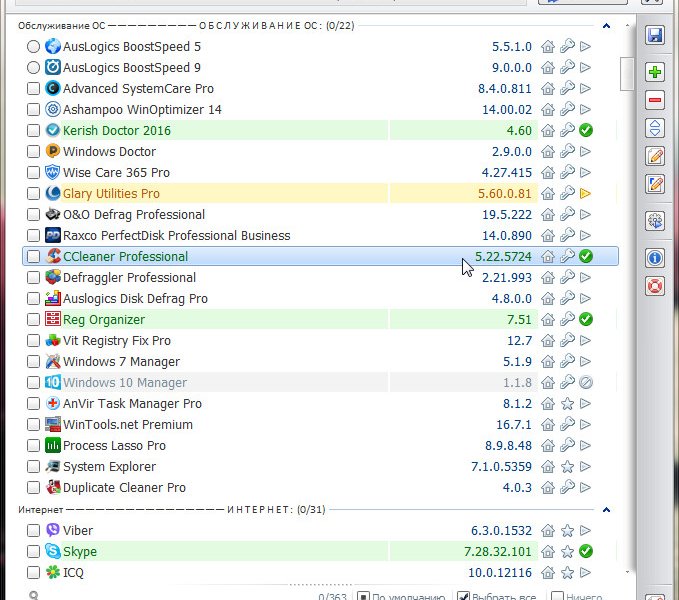The image size is (679, 600).
Task: Check the Windows 7 Manager checkbox
Action: point(33,361)
